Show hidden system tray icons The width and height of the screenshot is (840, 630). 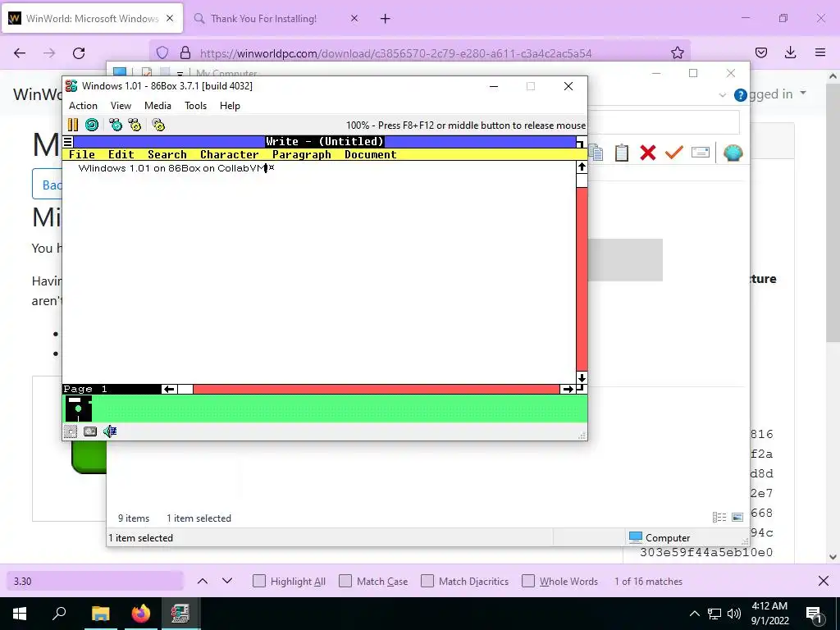pos(694,614)
